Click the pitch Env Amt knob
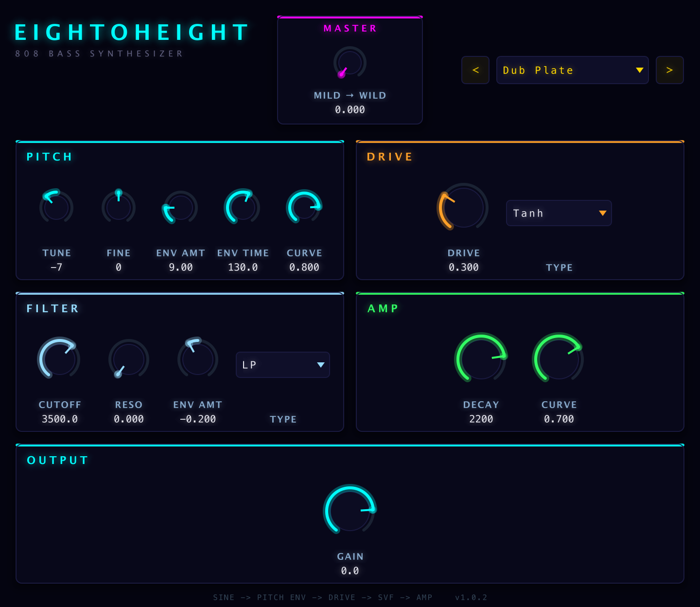 tap(181, 207)
